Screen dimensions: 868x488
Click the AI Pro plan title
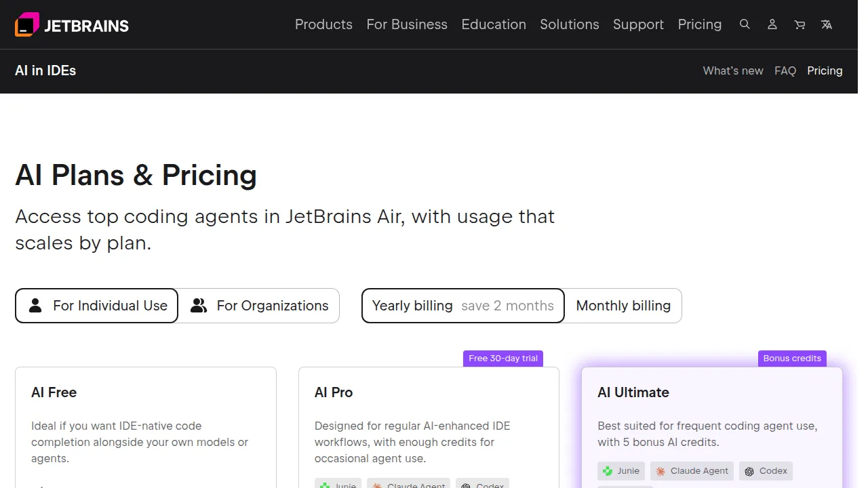[334, 392]
